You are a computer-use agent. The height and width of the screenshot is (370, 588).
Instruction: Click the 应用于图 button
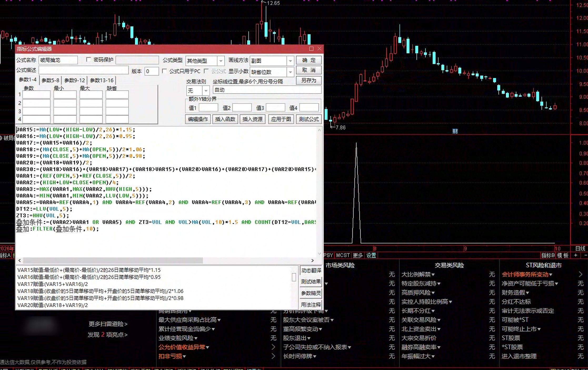coord(281,119)
